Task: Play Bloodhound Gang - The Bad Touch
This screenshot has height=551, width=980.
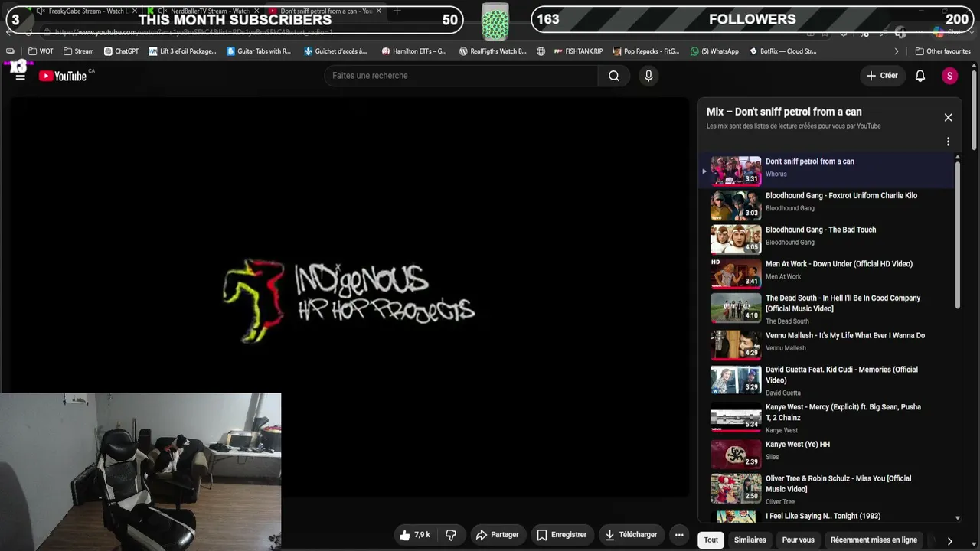Action: 828,240
